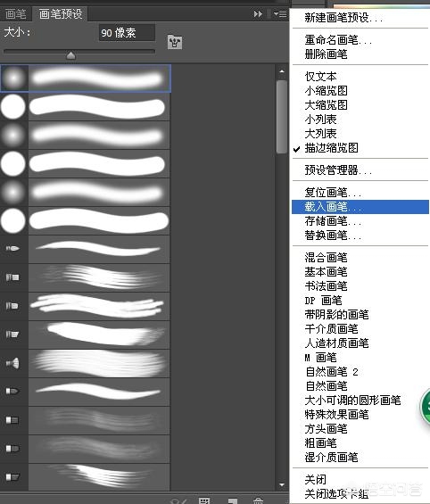Load the 大小可调的圆形画笔 set
The height and width of the screenshot is (504, 430).
coord(353,401)
